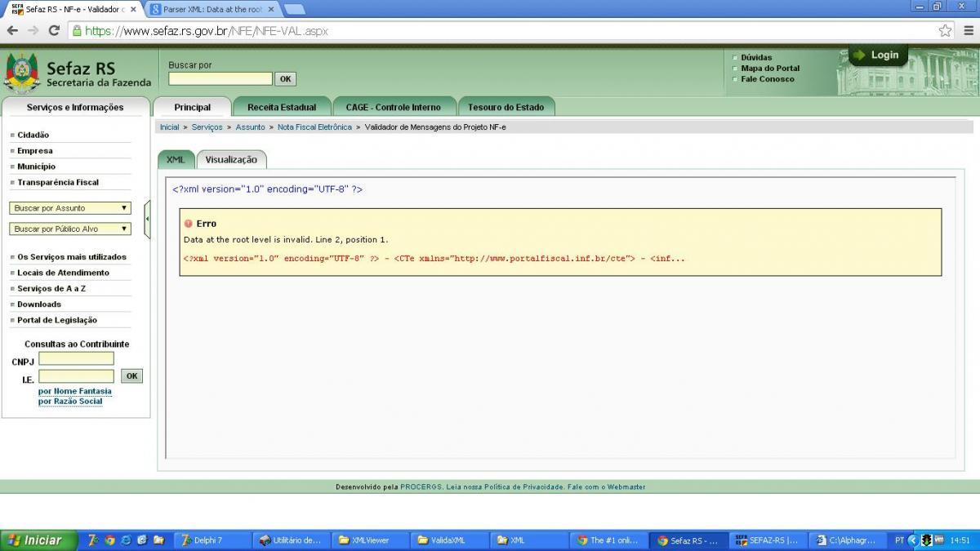Open the Downloads sidebar item
This screenshot has width=980, height=551.
tap(39, 304)
